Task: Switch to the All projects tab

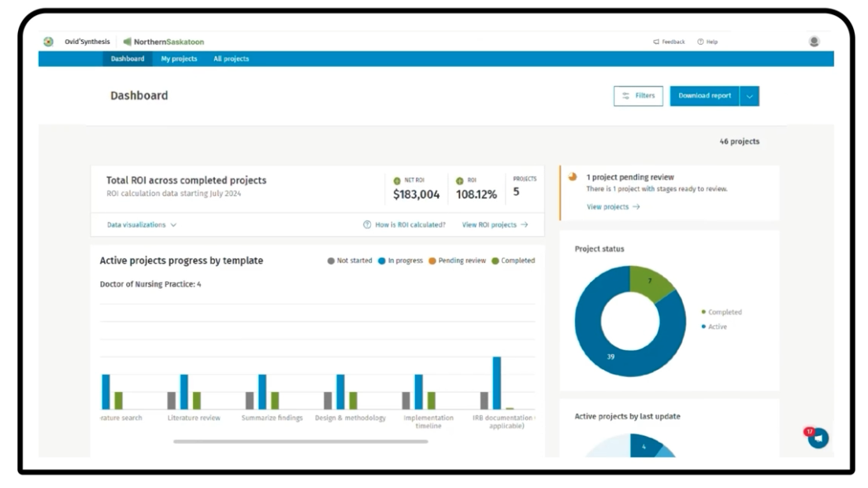Action: click(x=231, y=59)
